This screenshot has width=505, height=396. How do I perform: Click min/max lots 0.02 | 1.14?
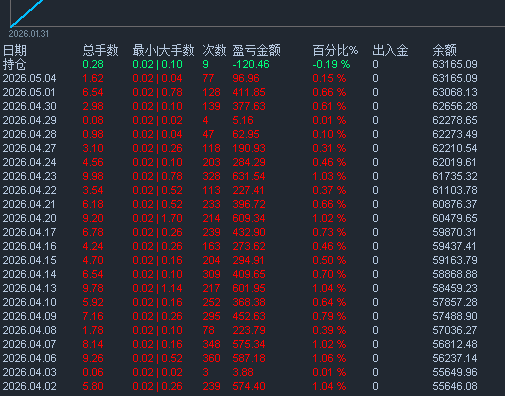(157, 288)
